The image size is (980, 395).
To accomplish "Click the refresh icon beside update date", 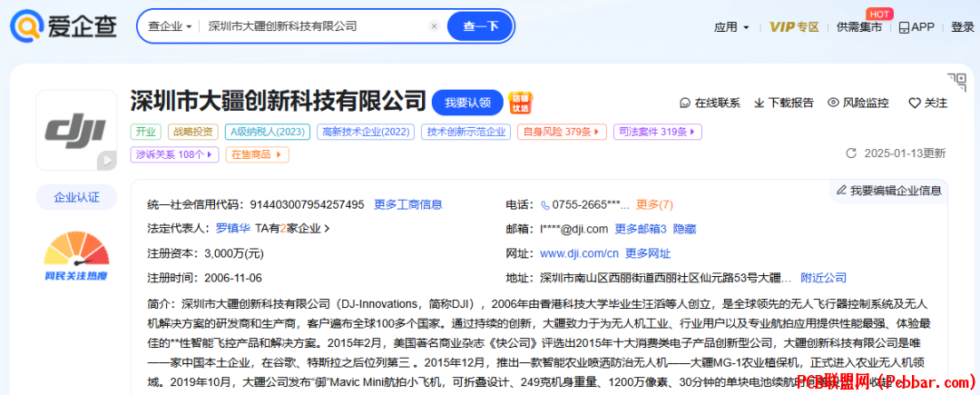I will [850, 153].
